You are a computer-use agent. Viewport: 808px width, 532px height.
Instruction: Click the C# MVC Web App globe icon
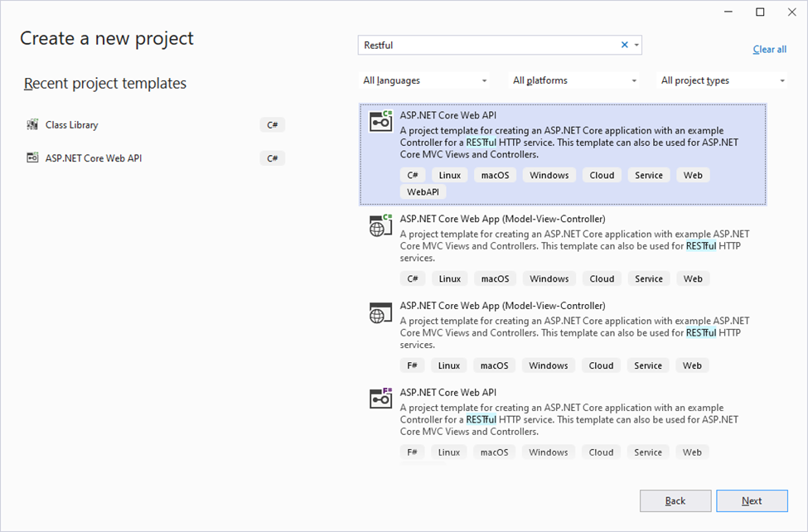[381, 225]
